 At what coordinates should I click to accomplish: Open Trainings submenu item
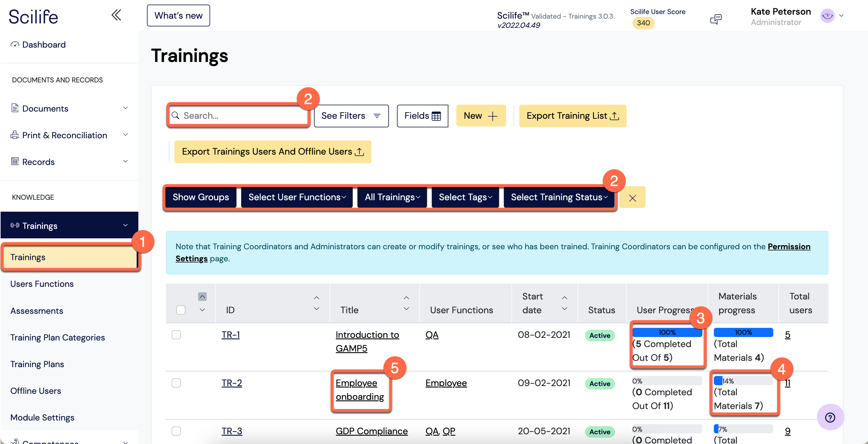(x=70, y=257)
